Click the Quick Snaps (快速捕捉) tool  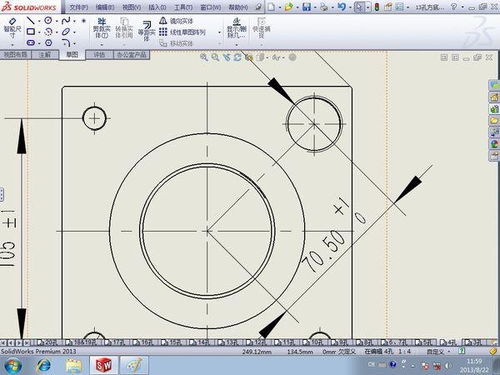[x=261, y=28]
